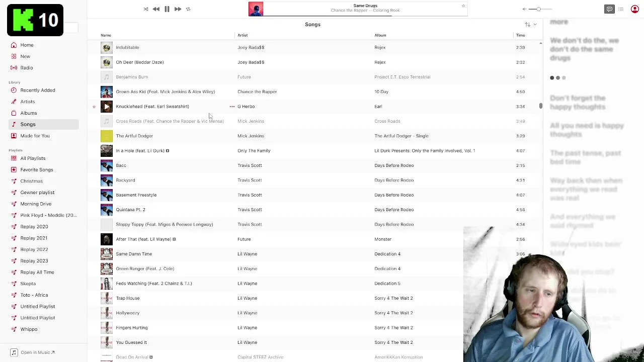Click album Dedication 5
The width and height of the screenshot is (644, 362).
pyautogui.click(x=387, y=284)
